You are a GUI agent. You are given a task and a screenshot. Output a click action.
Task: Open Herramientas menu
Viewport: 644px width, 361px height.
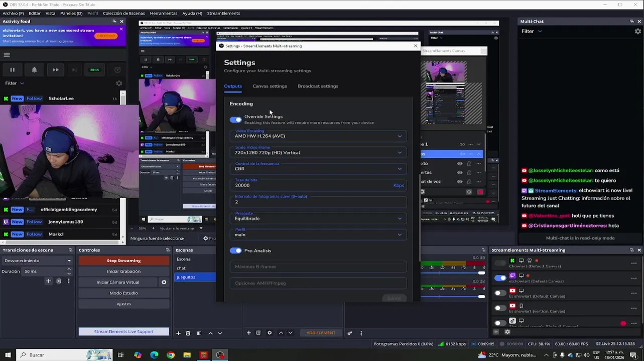coord(163,13)
